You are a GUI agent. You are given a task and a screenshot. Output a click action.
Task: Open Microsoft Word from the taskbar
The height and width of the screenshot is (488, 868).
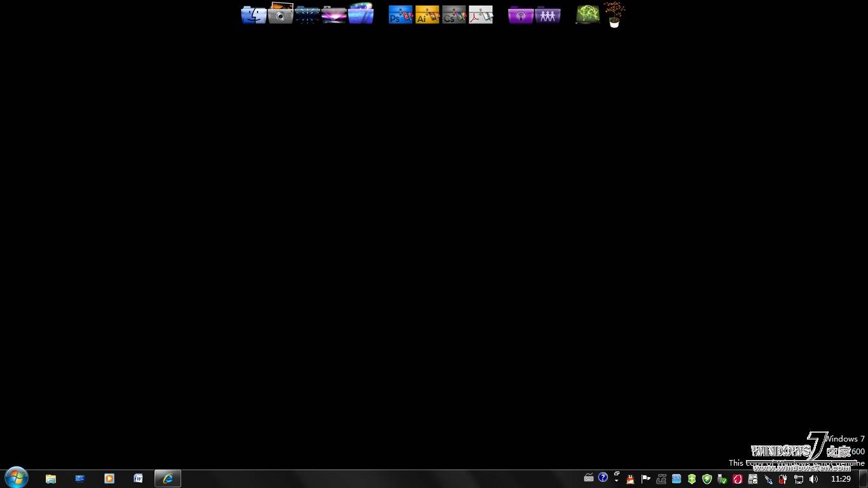tap(138, 478)
